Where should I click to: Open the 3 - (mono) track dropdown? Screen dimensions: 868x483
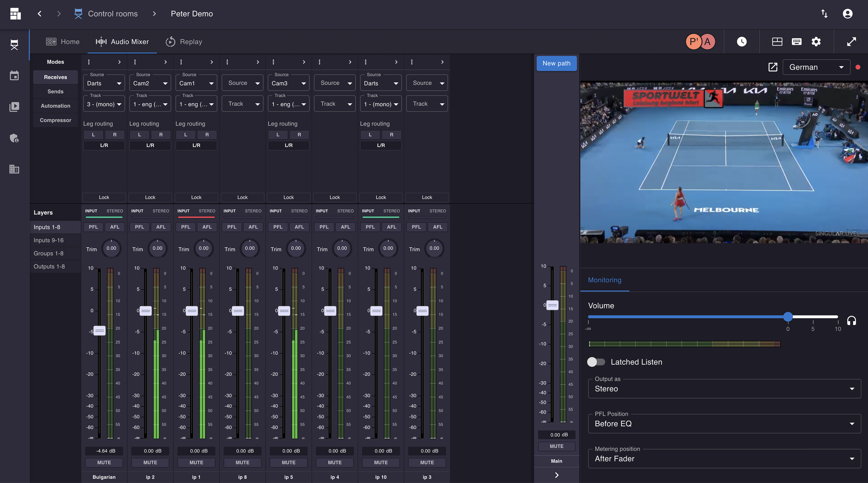coord(104,104)
